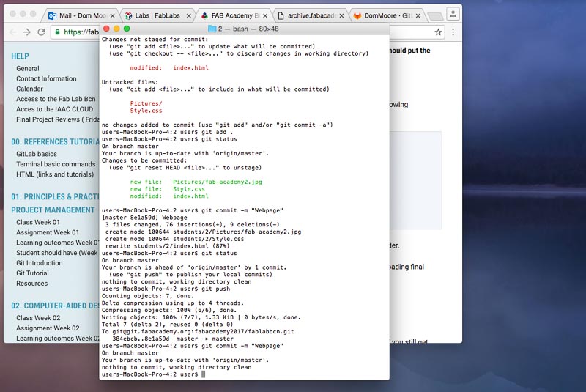Close the DomMoore GitLab tab
586x392 pixels.
pyautogui.click(x=418, y=15)
